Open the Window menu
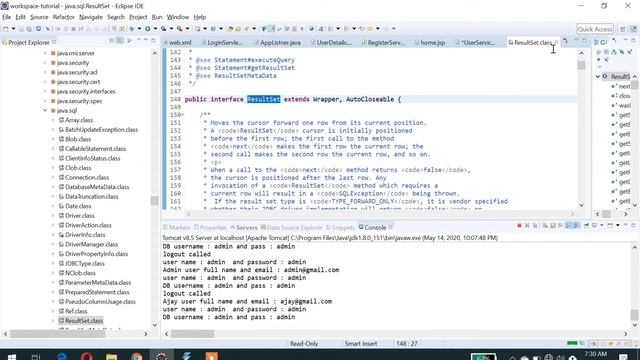 [x=178, y=17]
